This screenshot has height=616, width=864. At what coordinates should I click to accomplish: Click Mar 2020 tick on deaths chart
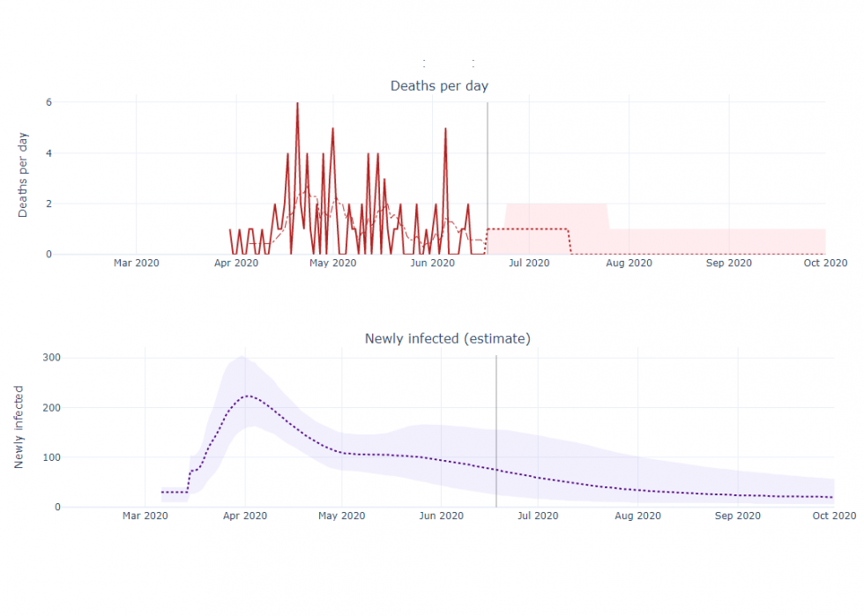point(136,263)
